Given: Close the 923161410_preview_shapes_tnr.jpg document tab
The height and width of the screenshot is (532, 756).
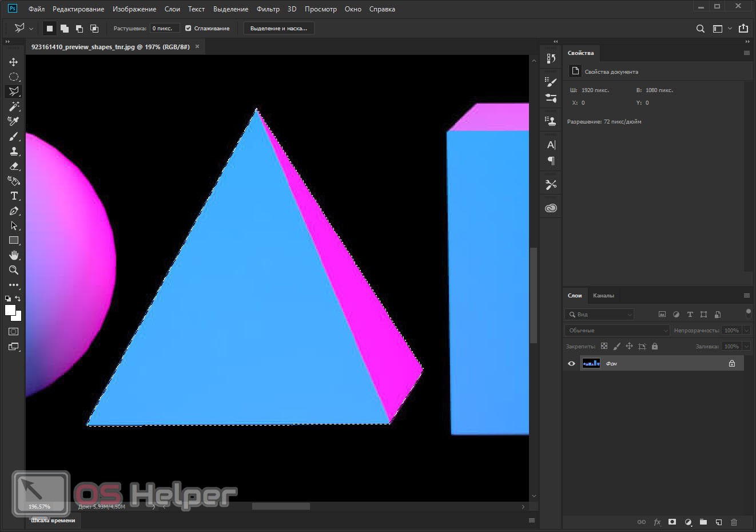Looking at the screenshot, I should click(197, 46).
